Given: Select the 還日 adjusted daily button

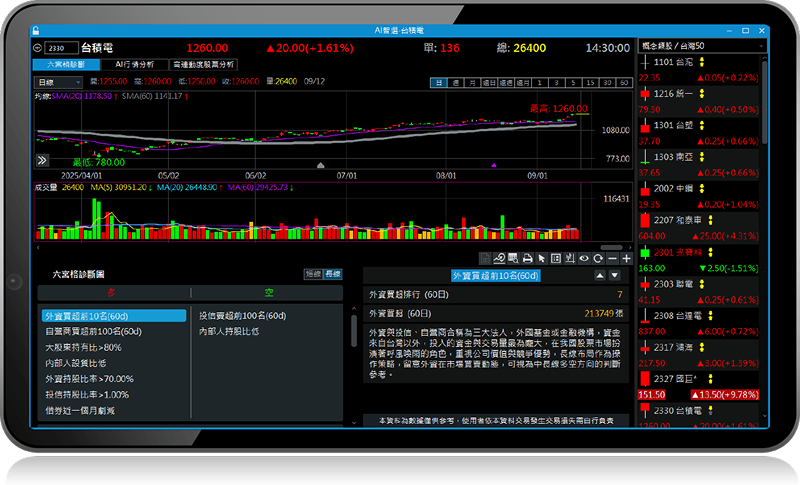Looking at the screenshot, I should tap(489, 83).
